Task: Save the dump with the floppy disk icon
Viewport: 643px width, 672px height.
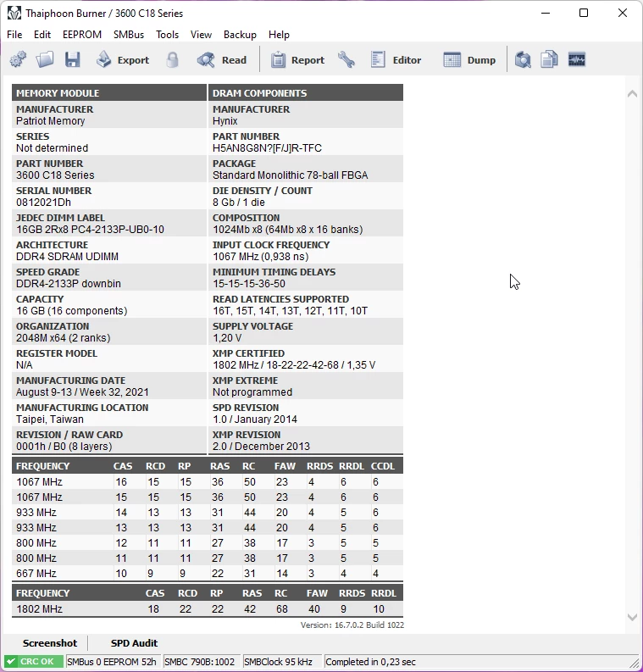Action: pyautogui.click(x=72, y=59)
